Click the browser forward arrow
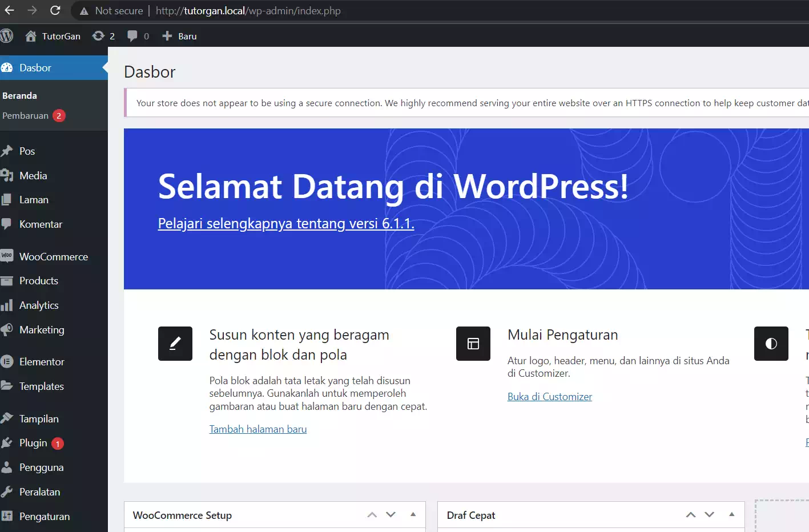The image size is (809, 532). pos(32,10)
